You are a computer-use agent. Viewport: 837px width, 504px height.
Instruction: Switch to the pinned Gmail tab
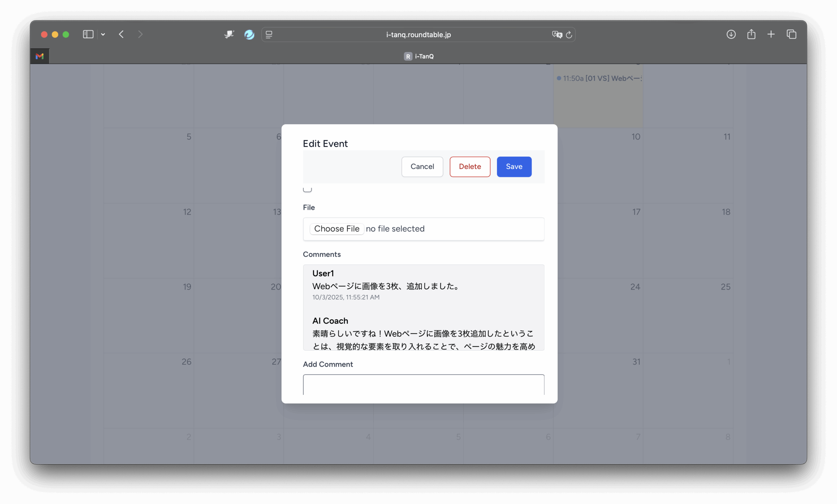[40, 56]
